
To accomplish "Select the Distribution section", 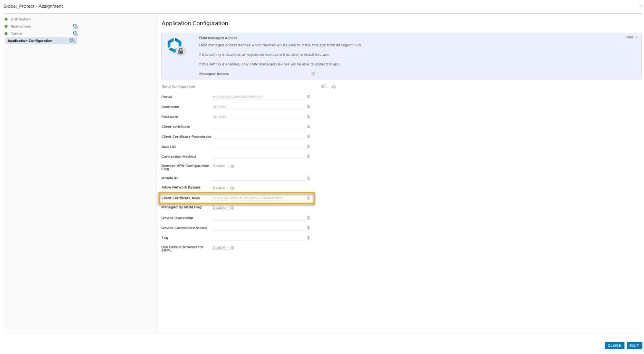I will coord(21,19).
